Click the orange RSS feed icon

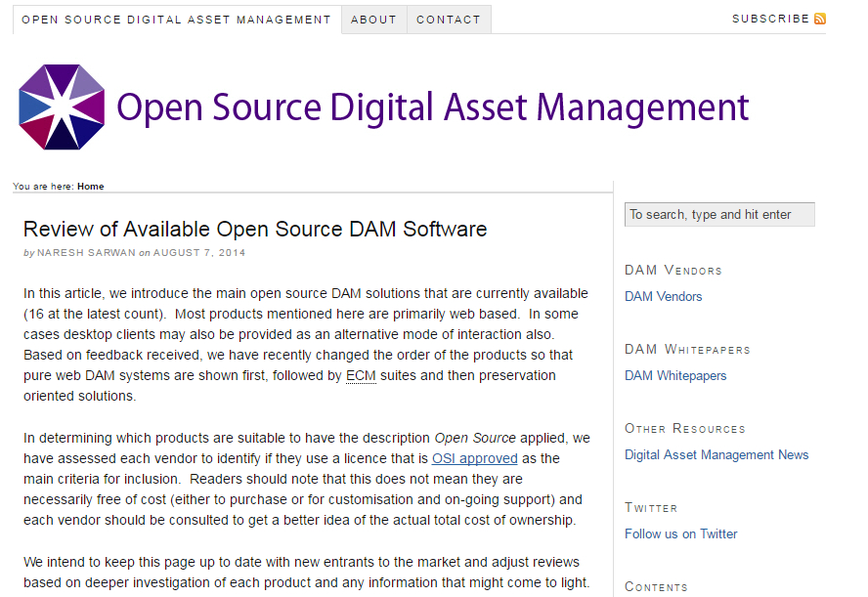(820, 19)
